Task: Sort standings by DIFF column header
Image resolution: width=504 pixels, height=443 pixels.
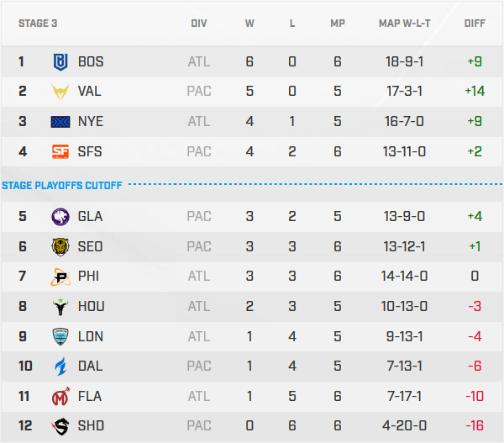Action: tap(475, 24)
